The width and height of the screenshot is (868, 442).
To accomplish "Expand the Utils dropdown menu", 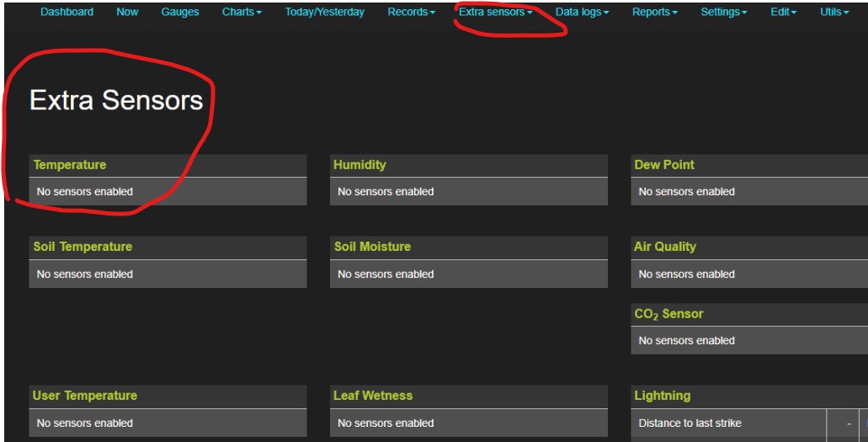I will [x=834, y=13].
